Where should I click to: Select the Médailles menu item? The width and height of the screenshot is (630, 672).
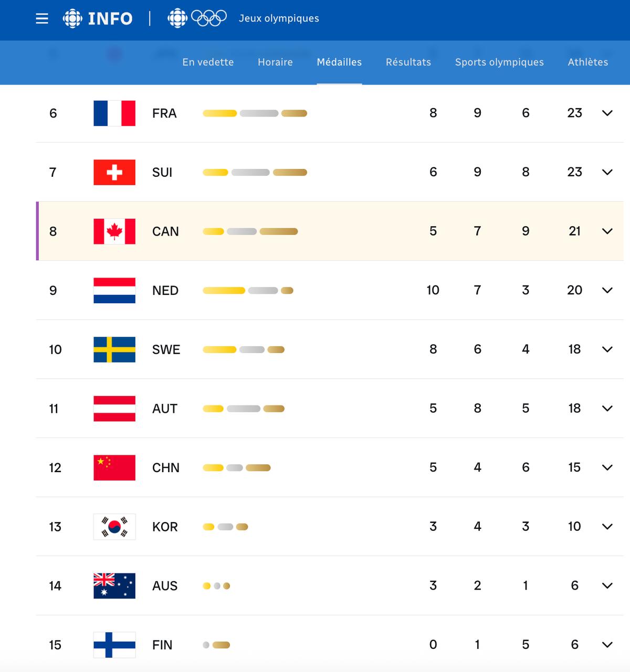339,62
